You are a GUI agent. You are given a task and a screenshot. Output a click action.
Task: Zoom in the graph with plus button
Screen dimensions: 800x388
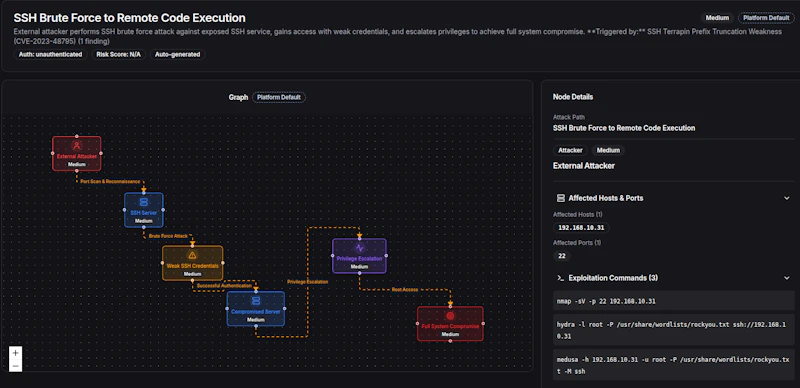coord(15,353)
